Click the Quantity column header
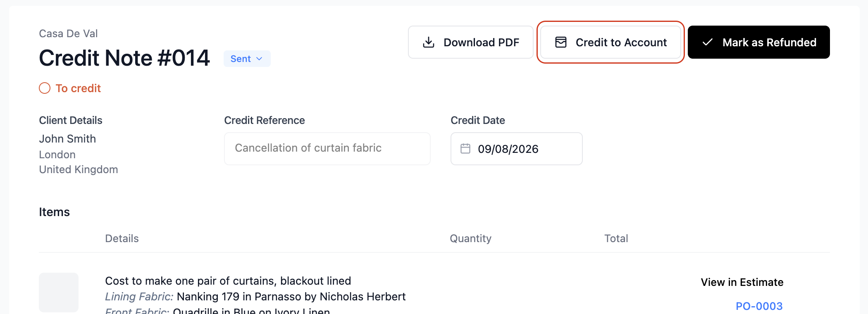 tap(470, 238)
